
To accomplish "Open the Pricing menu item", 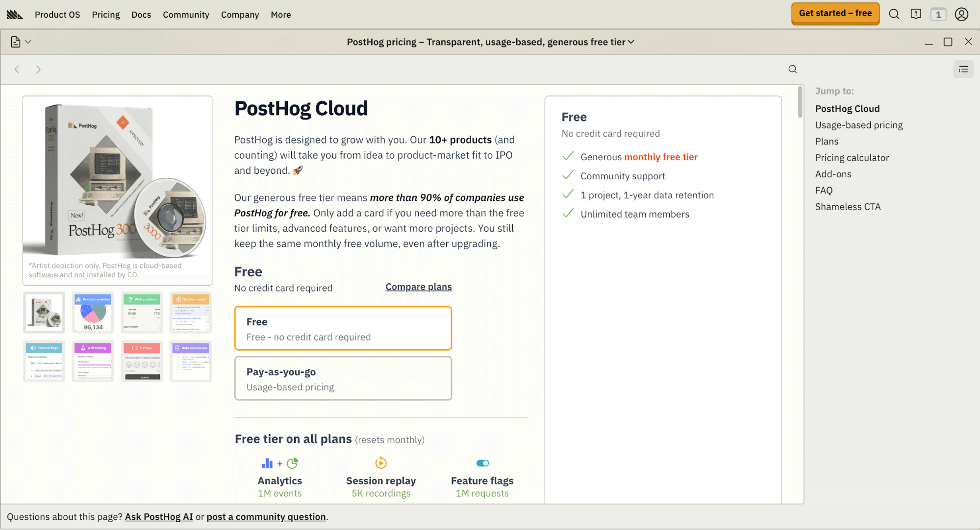I will click(106, 15).
